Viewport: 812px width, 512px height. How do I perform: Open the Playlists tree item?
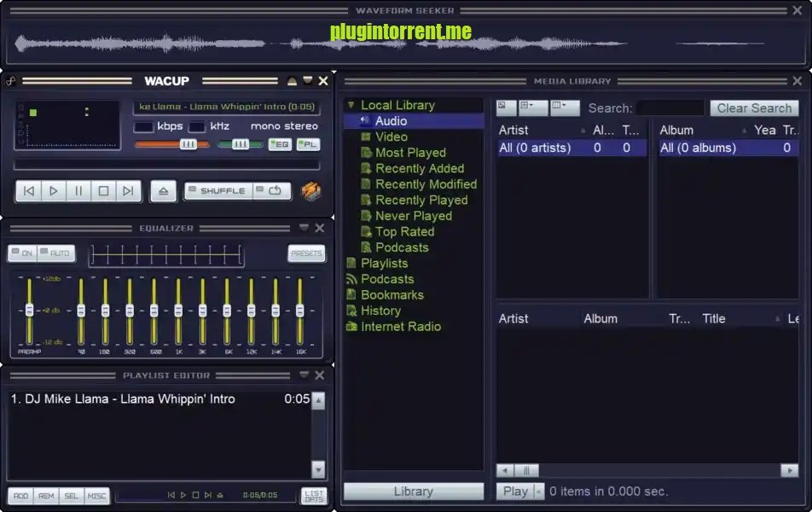(384, 264)
